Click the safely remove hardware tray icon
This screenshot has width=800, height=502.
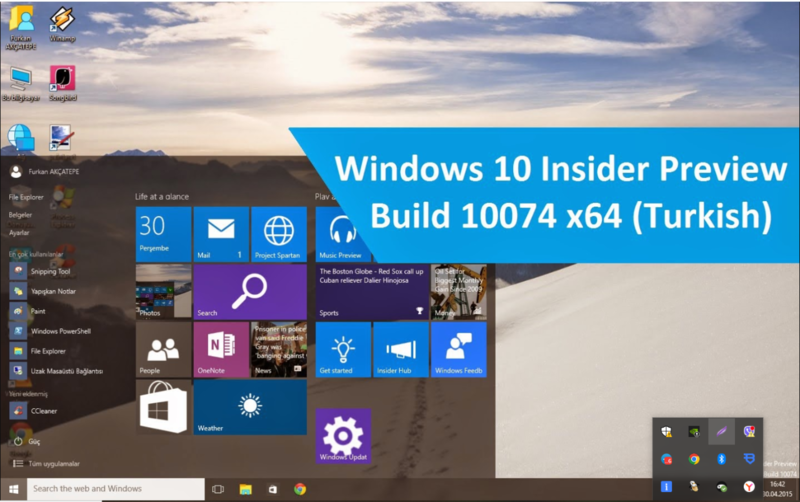coord(721,487)
